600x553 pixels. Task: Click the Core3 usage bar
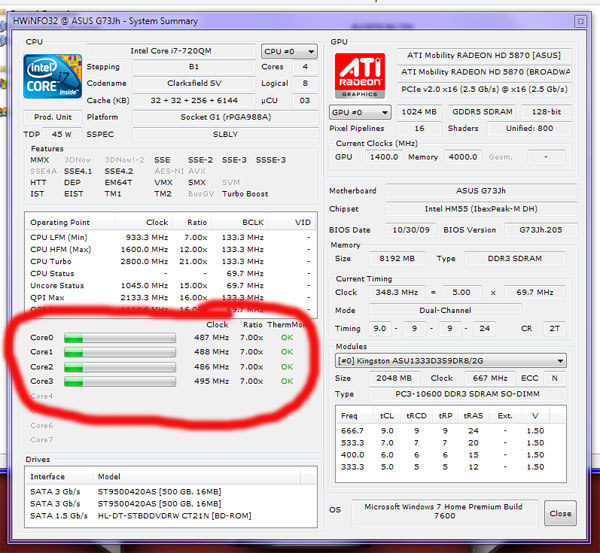point(120,382)
